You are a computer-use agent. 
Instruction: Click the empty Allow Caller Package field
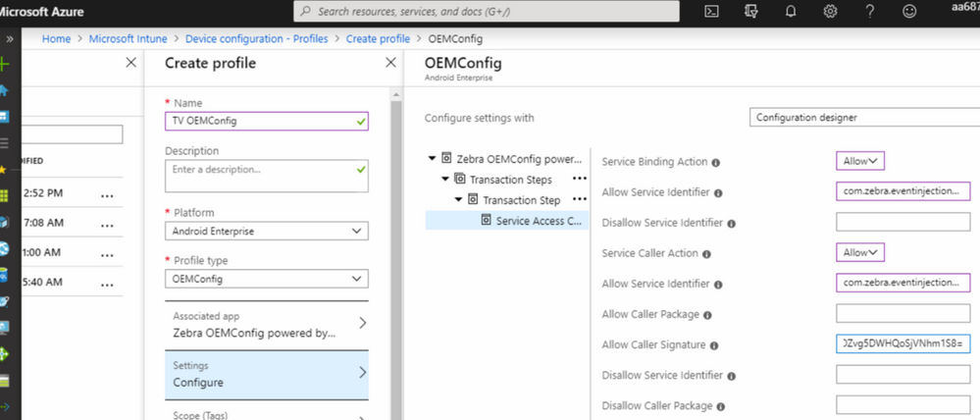pos(903,314)
